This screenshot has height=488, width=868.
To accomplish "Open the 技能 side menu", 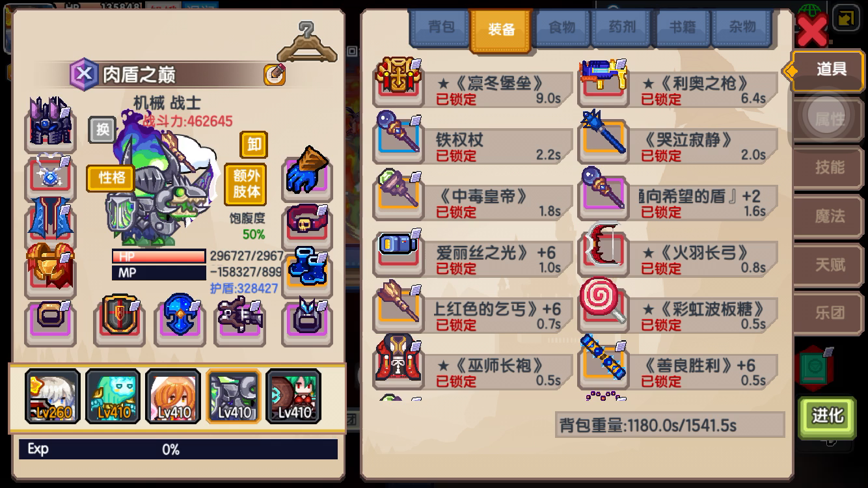I will [830, 167].
